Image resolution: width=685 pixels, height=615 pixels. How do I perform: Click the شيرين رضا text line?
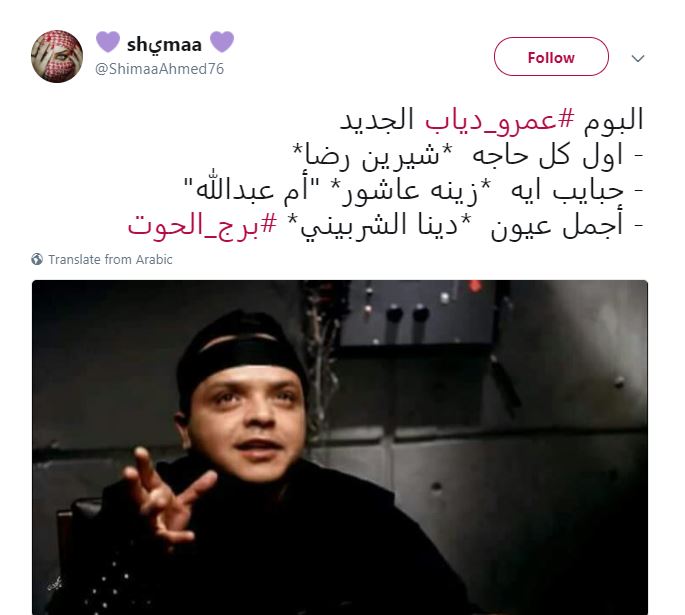(467, 156)
